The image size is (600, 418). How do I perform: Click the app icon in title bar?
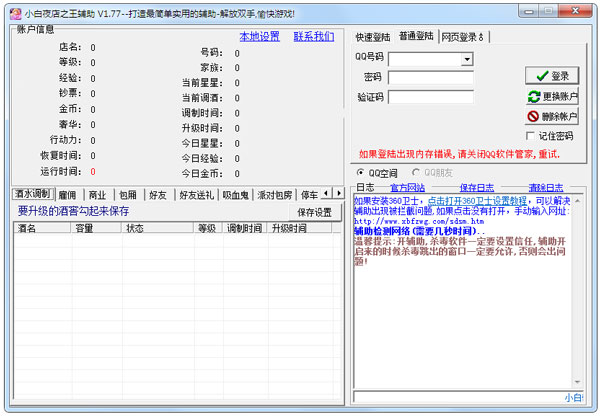[x=15, y=14]
